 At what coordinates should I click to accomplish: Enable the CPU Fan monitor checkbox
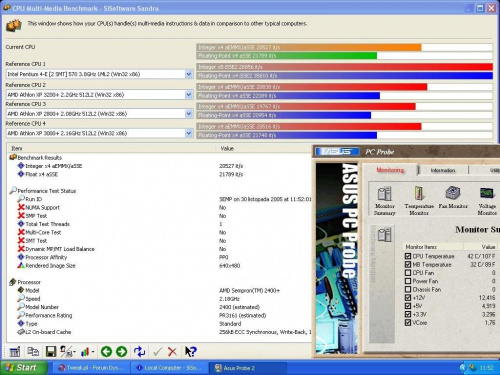coord(408,273)
